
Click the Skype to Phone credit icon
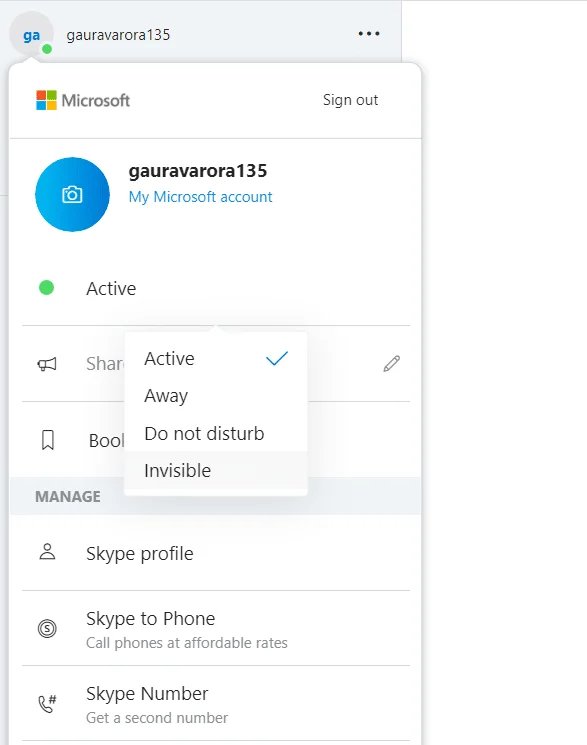point(47,629)
